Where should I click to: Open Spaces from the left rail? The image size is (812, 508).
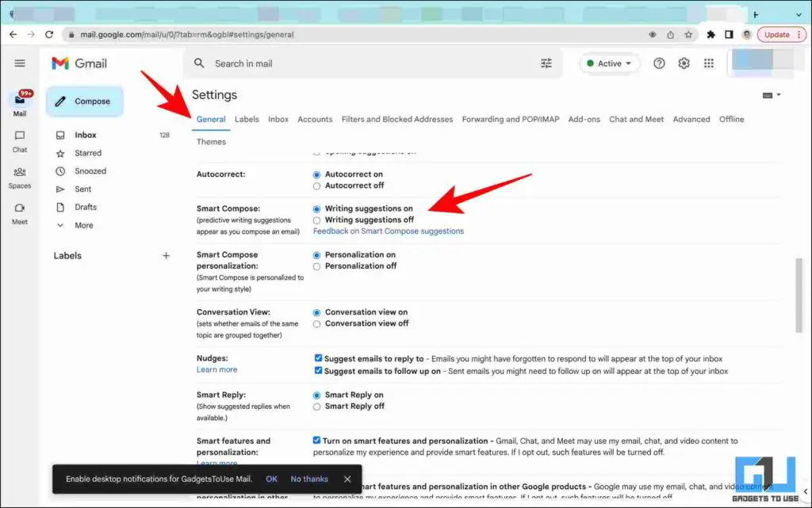click(20, 178)
